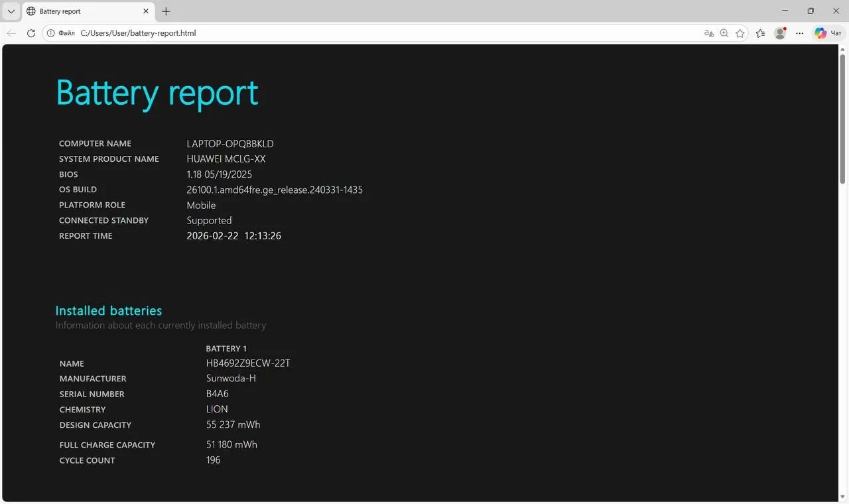Open the translate page icon
The image size is (849, 504).
(x=708, y=33)
